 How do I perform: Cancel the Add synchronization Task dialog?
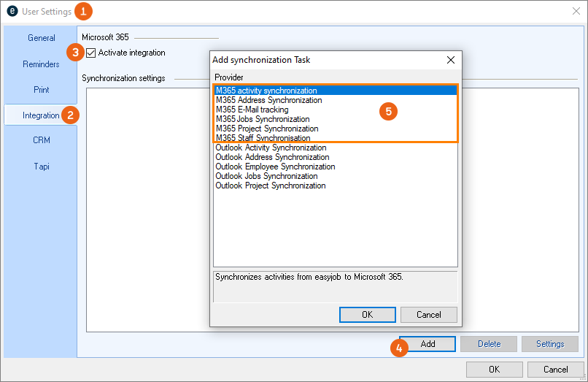click(429, 315)
